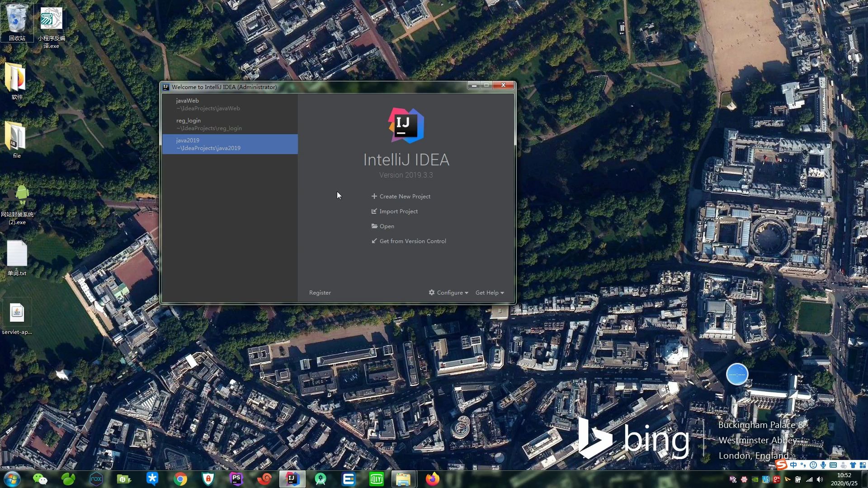Click Get from Version Control
This screenshot has height=488, width=868.
click(x=412, y=241)
